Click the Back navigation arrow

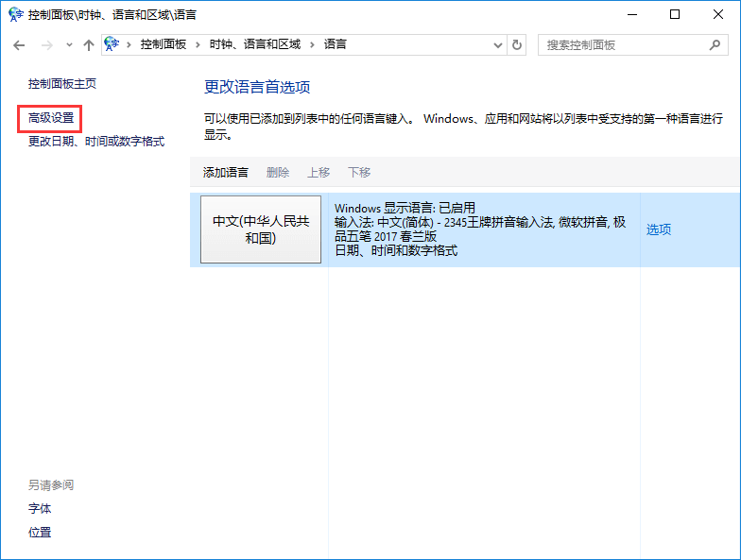[19, 44]
